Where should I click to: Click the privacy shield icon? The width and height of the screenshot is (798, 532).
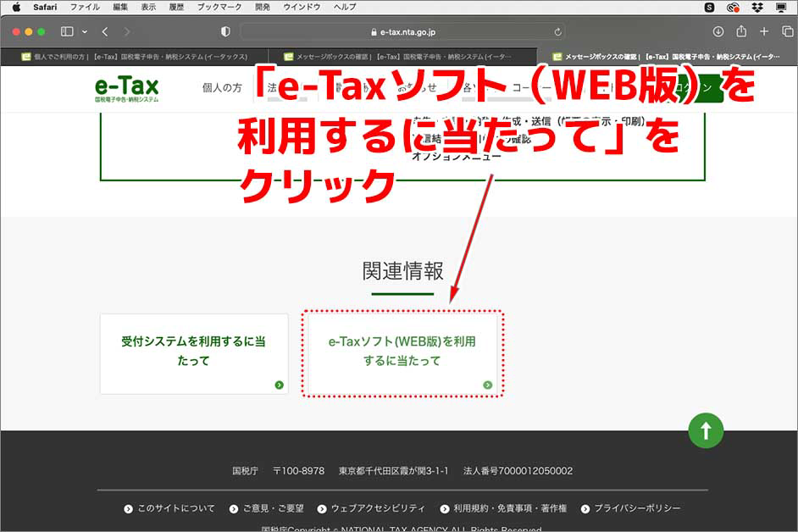224,30
